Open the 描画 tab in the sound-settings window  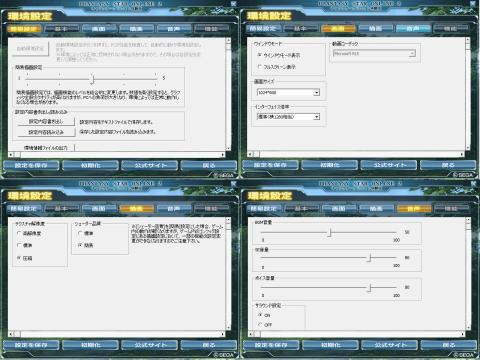(376, 209)
